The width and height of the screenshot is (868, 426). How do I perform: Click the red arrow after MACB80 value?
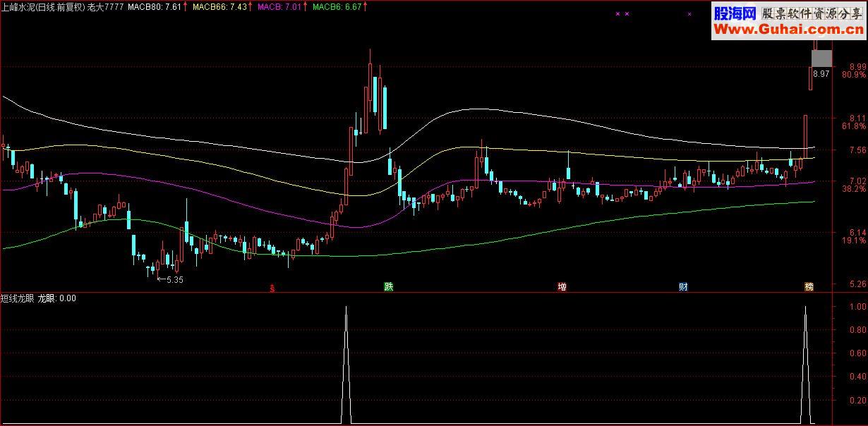[185, 6]
